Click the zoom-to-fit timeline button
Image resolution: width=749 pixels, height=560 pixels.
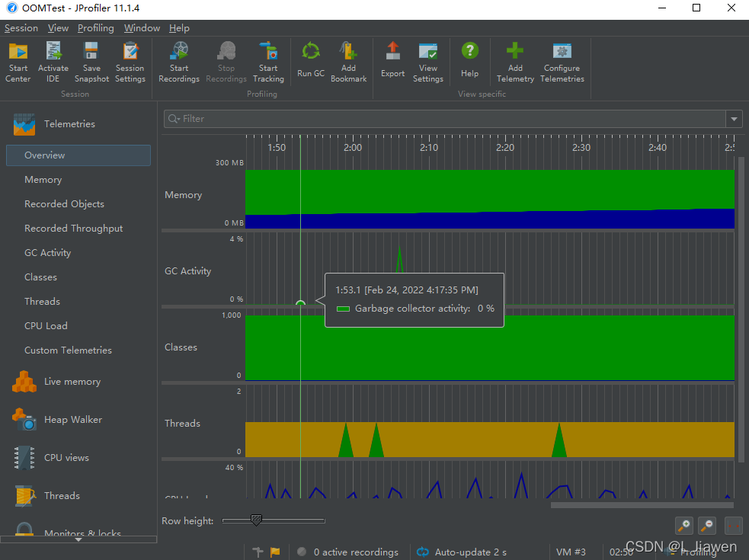point(733,526)
